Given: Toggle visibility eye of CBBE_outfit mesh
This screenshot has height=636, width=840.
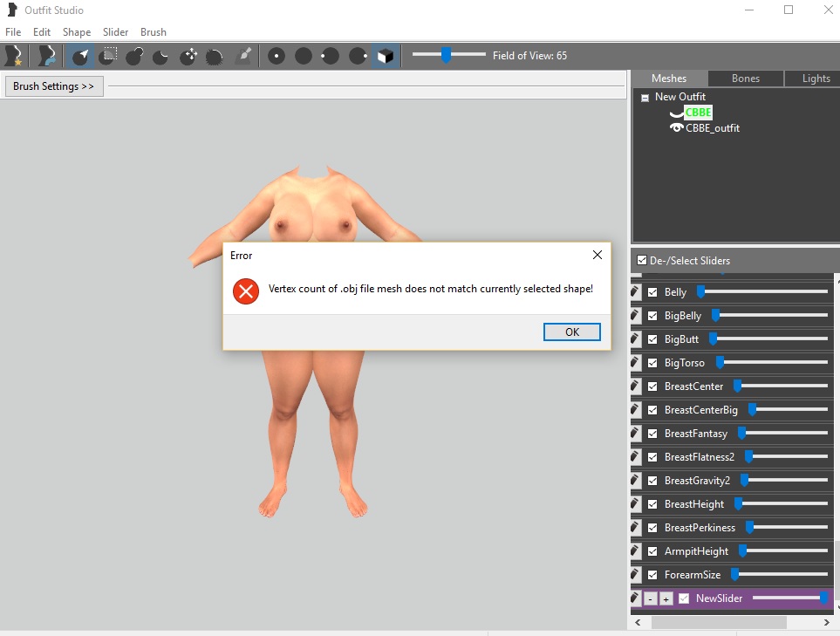Looking at the screenshot, I should [x=677, y=127].
